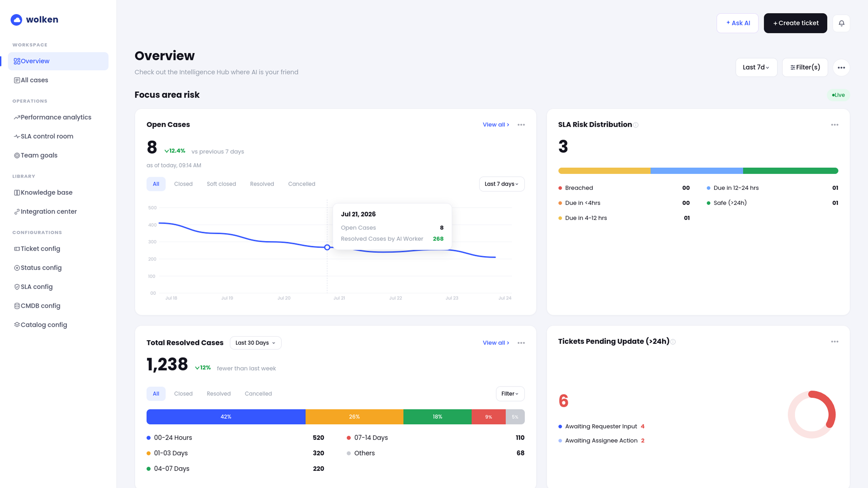Open Team goals from sidebar
Screen dimensions: 868x488
coord(58,155)
